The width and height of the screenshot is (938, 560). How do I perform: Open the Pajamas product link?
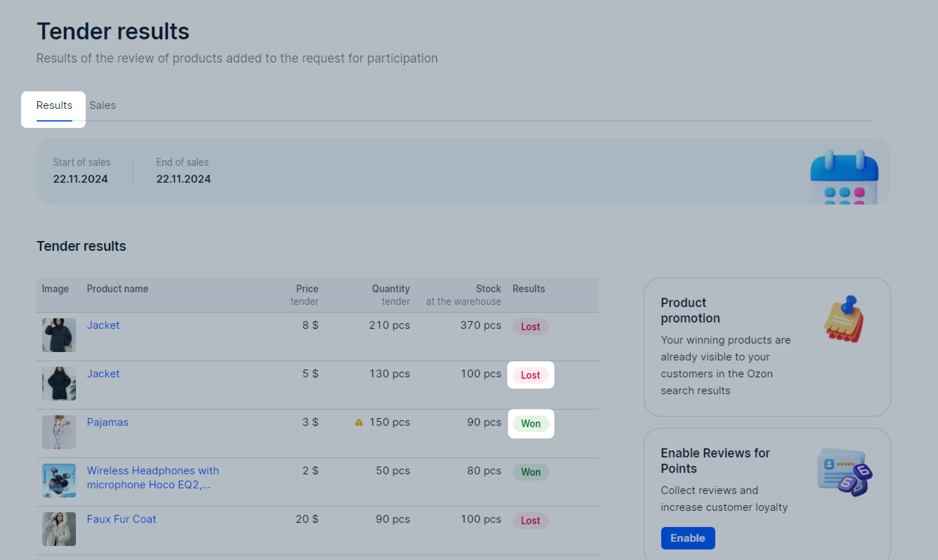(x=108, y=422)
